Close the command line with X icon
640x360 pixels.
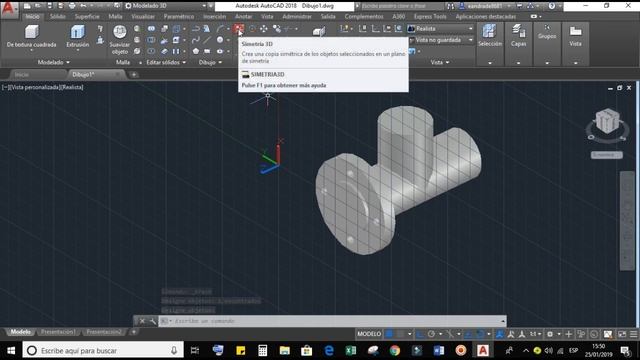(142, 321)
